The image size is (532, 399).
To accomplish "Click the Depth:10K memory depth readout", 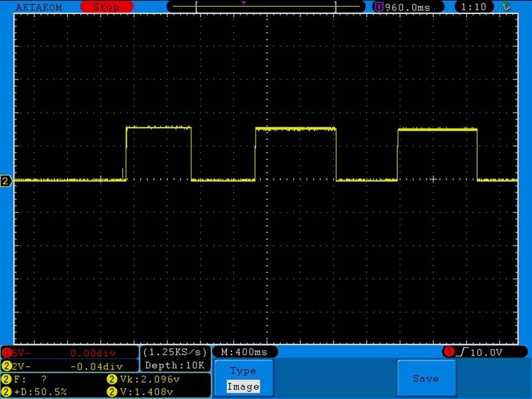I will click(175, 365).
